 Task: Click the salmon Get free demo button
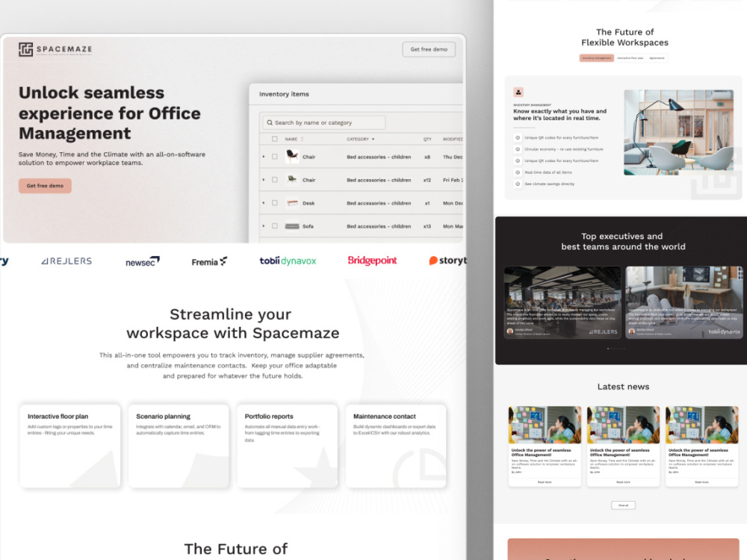pos(46,186)
